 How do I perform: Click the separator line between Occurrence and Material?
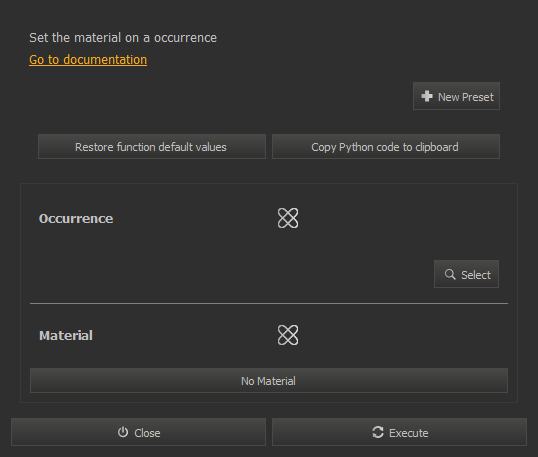269,303
